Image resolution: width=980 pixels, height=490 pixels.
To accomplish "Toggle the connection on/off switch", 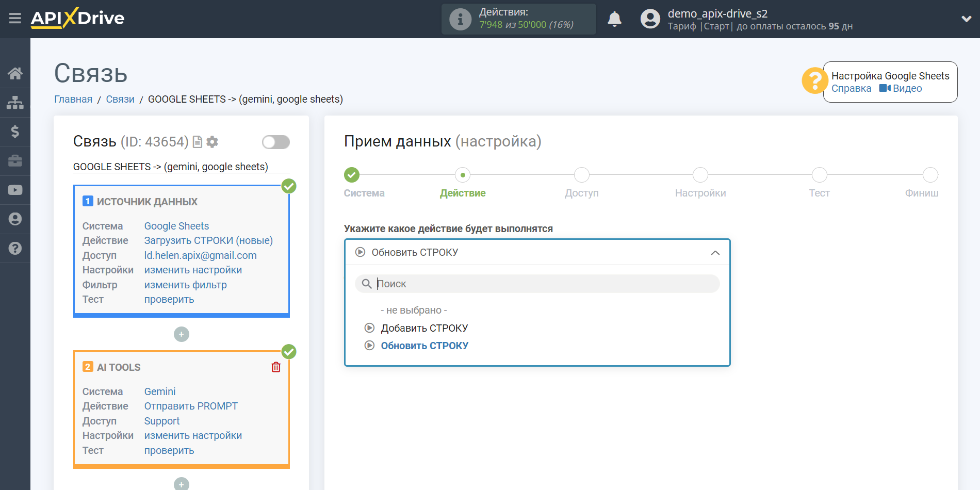I will point(276,142).
